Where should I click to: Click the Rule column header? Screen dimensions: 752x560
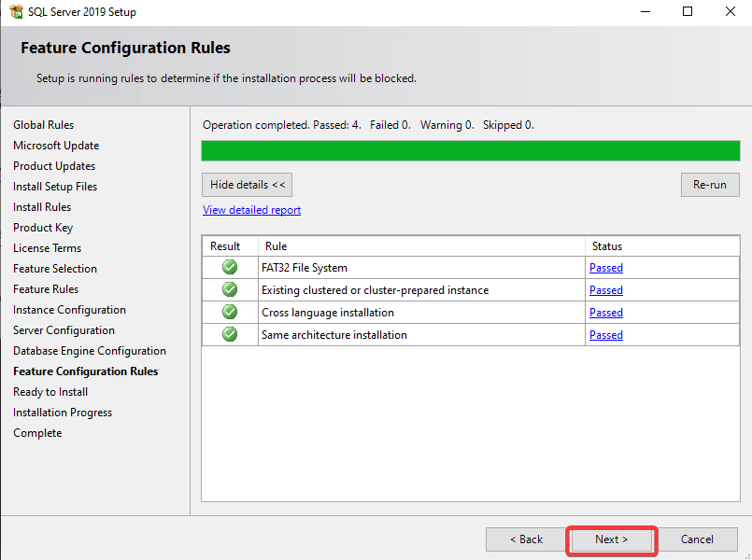click(421, 246)
